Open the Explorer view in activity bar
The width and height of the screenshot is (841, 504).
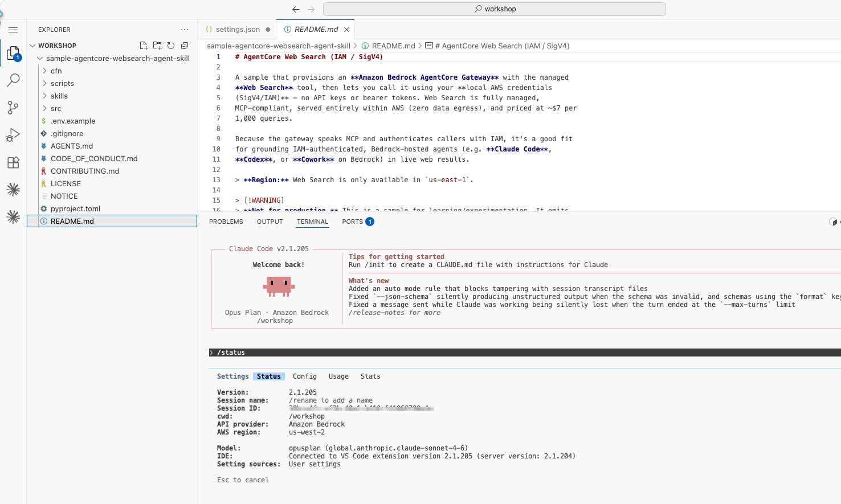click(x=13, y=54)
